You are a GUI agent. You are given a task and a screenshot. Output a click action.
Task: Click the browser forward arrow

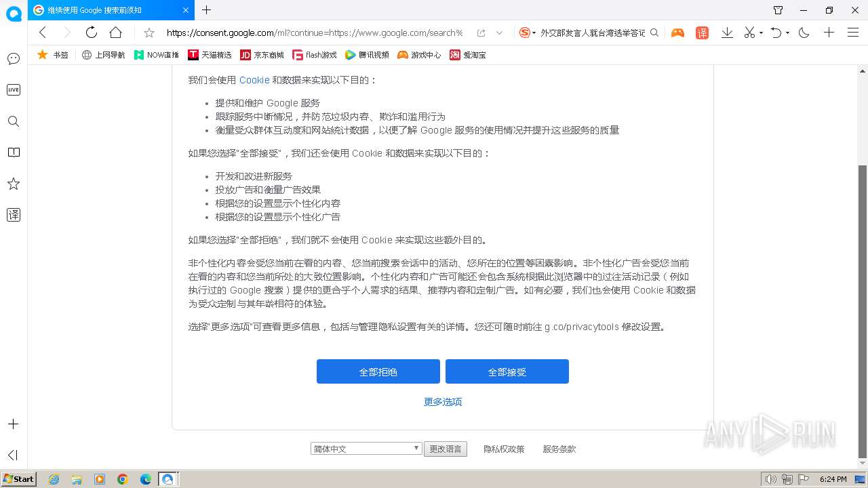coord(66,33)
